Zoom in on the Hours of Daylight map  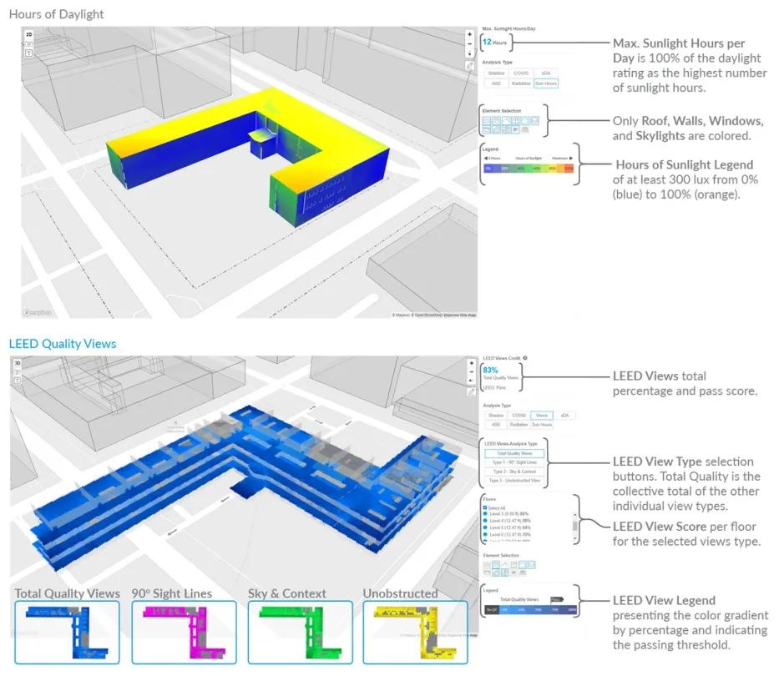(469, 34)
